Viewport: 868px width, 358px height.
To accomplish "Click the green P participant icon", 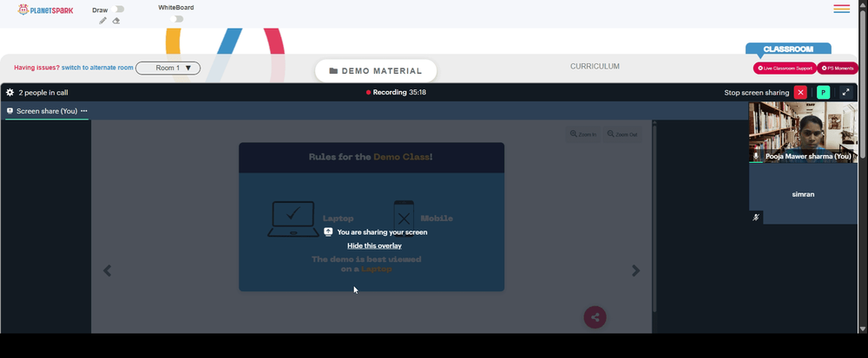I will [x=823, y=92].
